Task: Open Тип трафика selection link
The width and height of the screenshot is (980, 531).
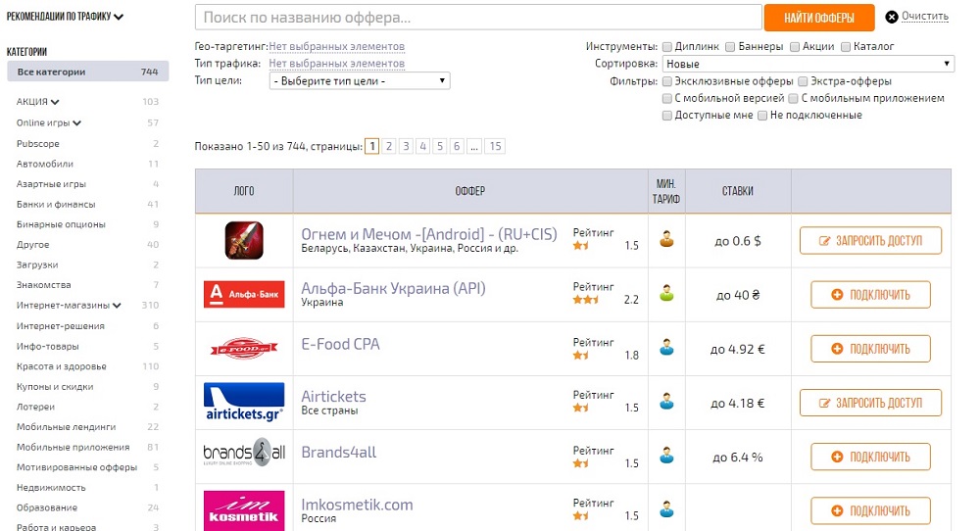Action: (x=336, y=63)
